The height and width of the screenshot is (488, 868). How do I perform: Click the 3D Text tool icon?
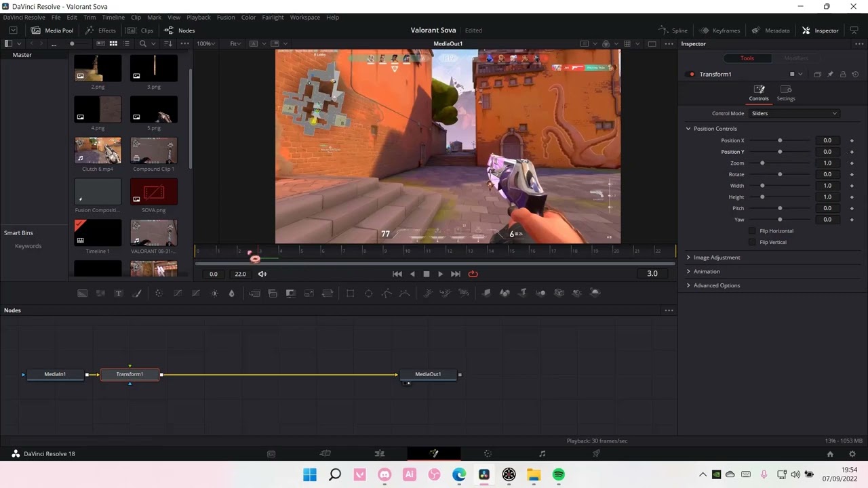pos(523,293)
